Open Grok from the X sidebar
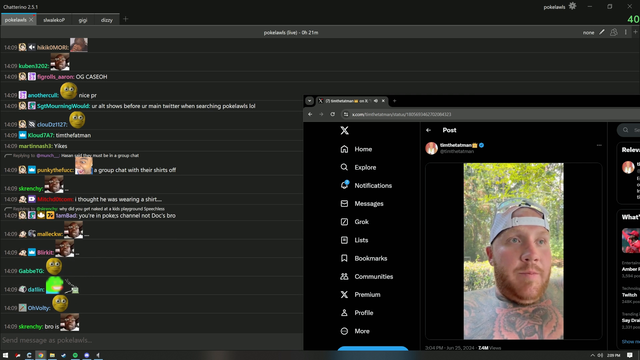 354,222
